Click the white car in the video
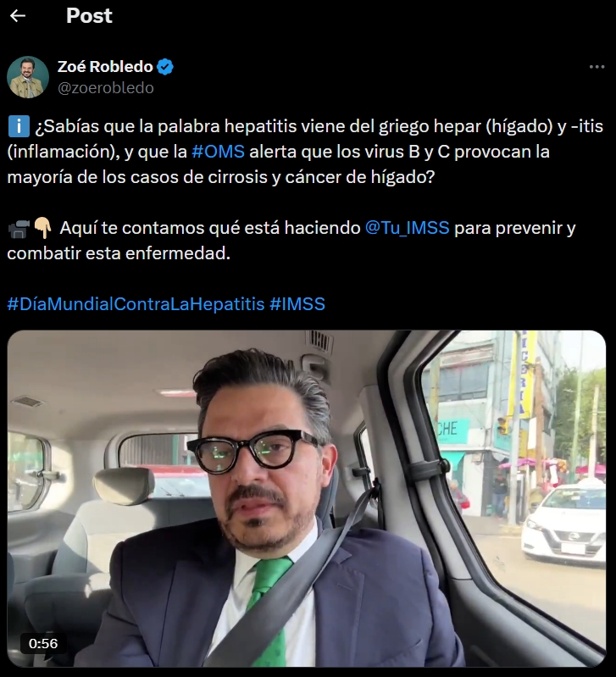Image resolution: width=616 pixels, height=677 pixels. tap(563, 524)
